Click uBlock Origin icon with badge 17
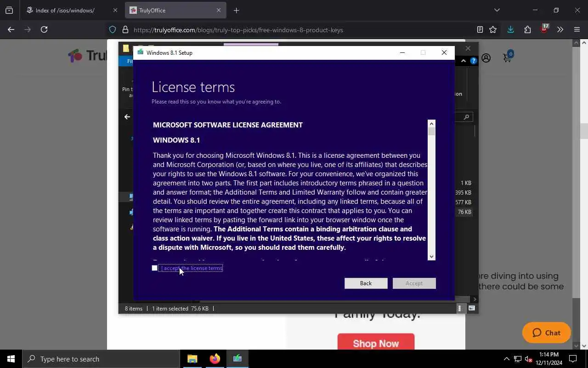 [544, 29]
